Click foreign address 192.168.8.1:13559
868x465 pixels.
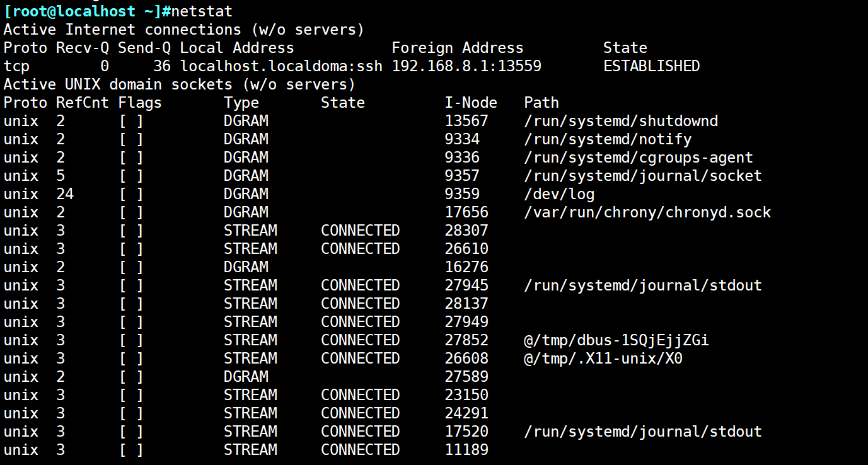(x=466, y=66)
